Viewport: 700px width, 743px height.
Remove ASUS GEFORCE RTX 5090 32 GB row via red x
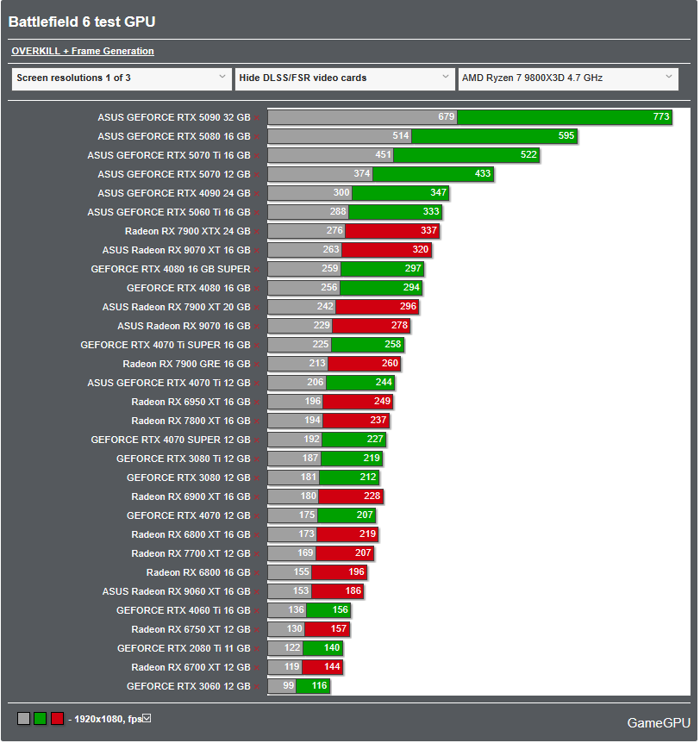pyautogui.click(x=256, y=118)
